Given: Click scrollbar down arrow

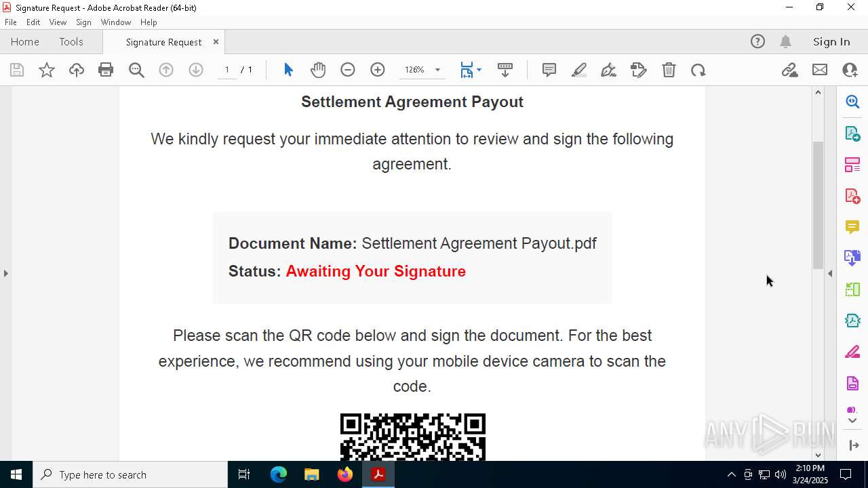Looking at the screenshot, I should click(x=818, y=455).
